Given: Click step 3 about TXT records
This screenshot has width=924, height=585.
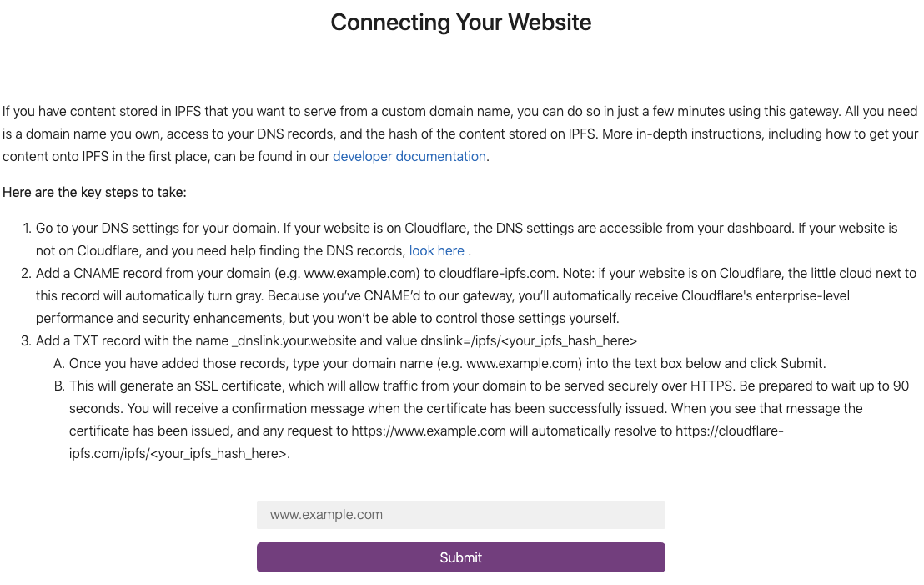Looking at the screenshot, I should (x=334, y=340).
